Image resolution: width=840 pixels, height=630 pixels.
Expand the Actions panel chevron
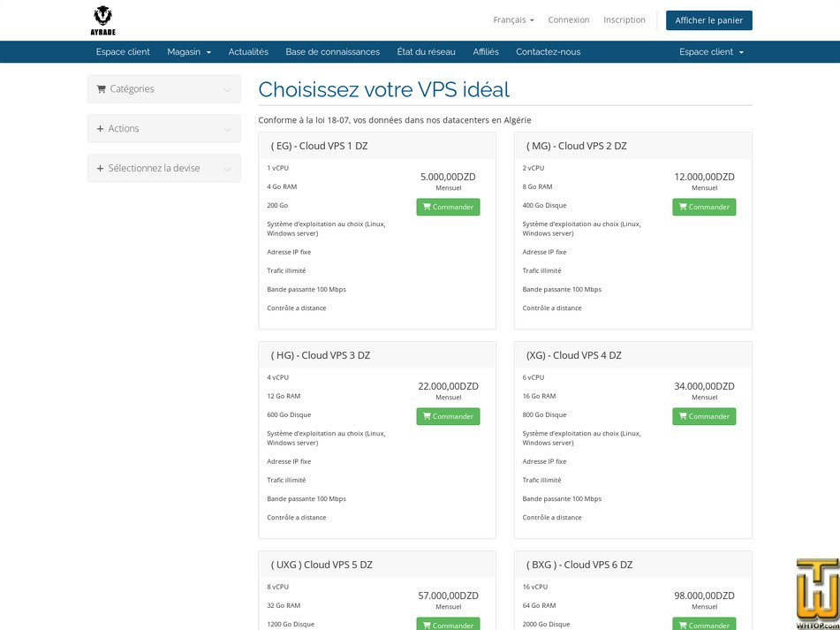coord(228,130)
